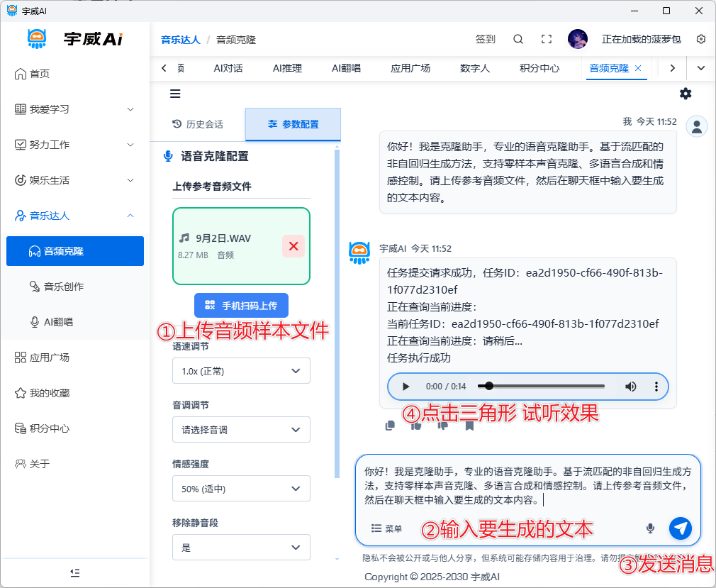
Task: Play the generated audio clip
Action: pos(406,387)
